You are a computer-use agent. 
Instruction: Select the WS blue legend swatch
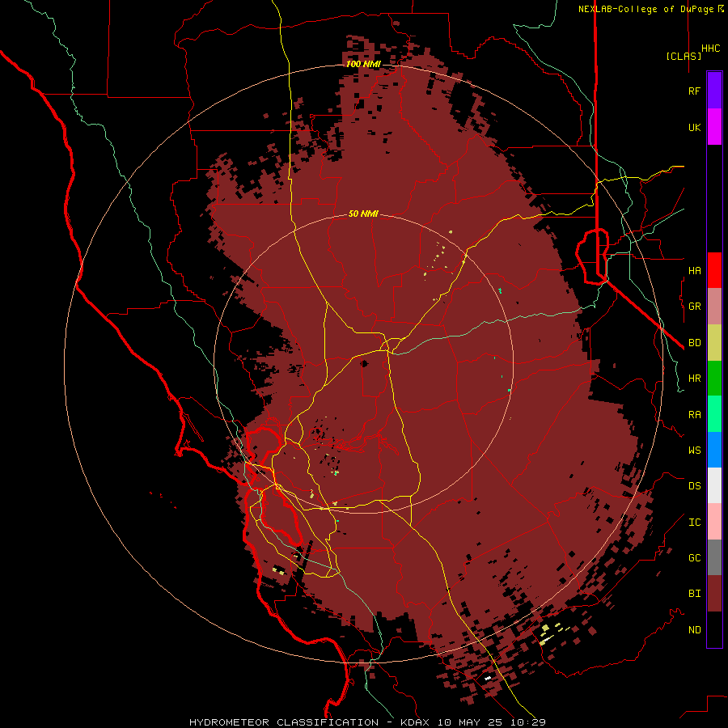pos(714,450)
